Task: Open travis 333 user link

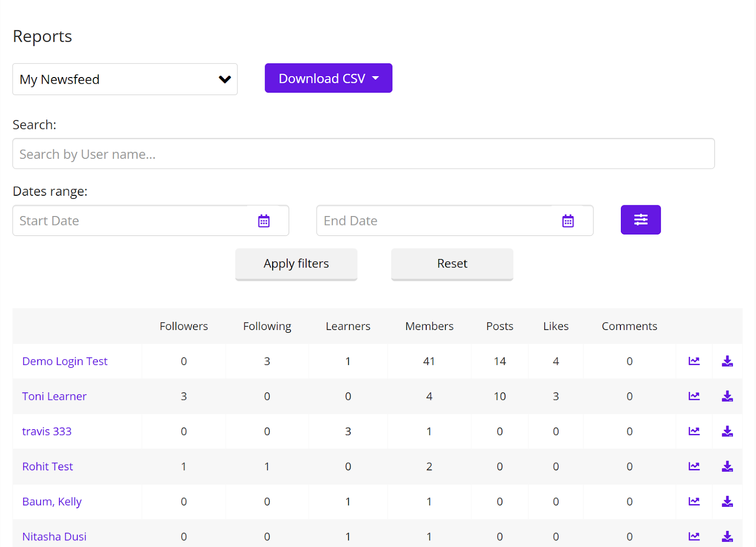Action: tap(47, 431)
